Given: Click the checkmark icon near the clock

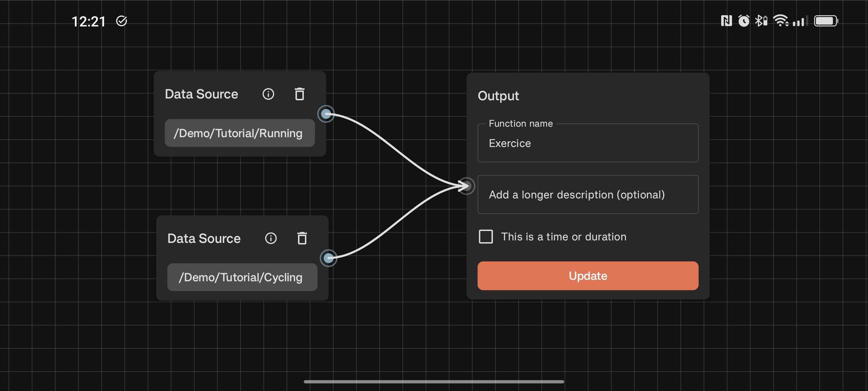Looking at the screenshot, I should pyautogui.click(x=121, y=21).
